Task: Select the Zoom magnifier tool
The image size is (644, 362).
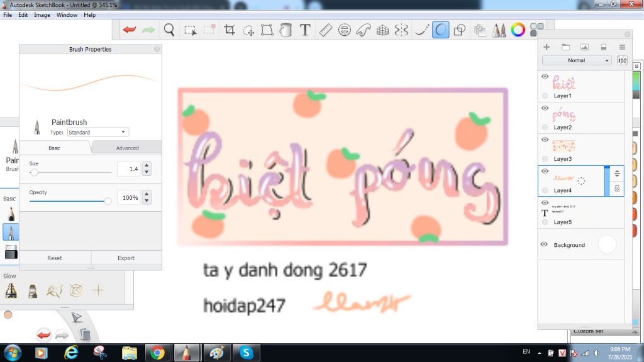Action: click(x=169, y=30)
